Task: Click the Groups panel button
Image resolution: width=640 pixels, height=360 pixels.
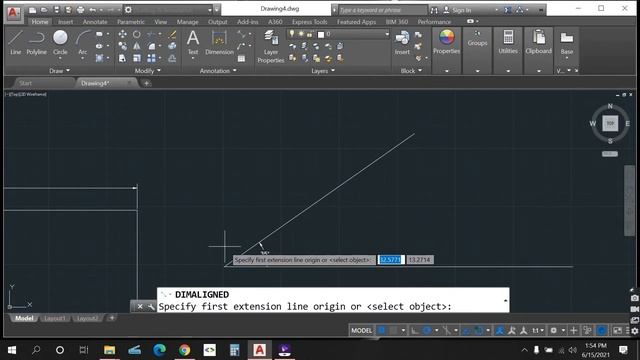Action: click(x=477, y=39)
